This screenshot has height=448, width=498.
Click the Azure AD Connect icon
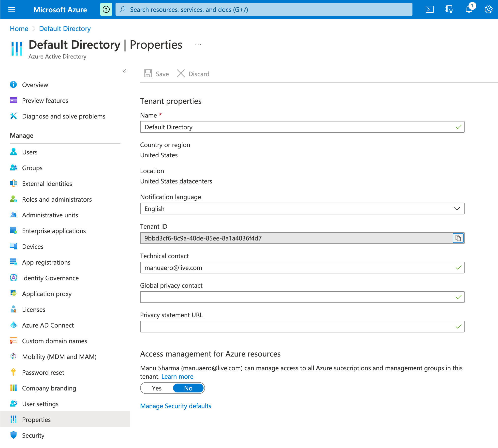coord(13,325)
